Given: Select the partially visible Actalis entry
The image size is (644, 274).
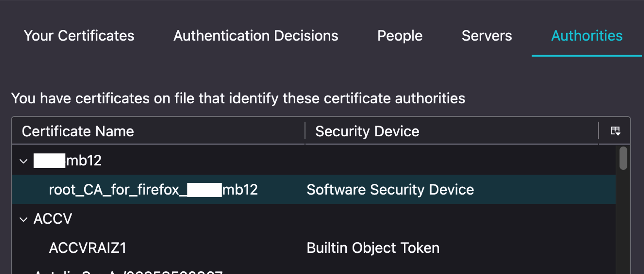Looking at the screenshot, I should (x=128, y=272).
